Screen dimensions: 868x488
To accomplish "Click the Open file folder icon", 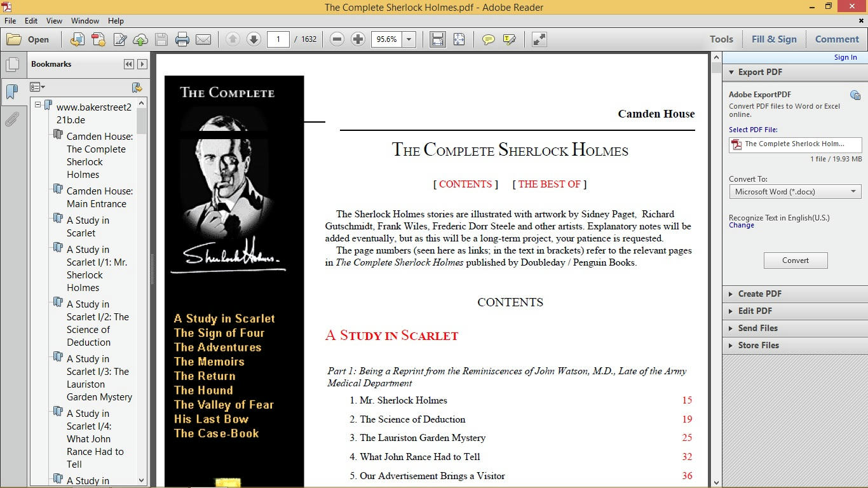I will [x=14, y=39].
